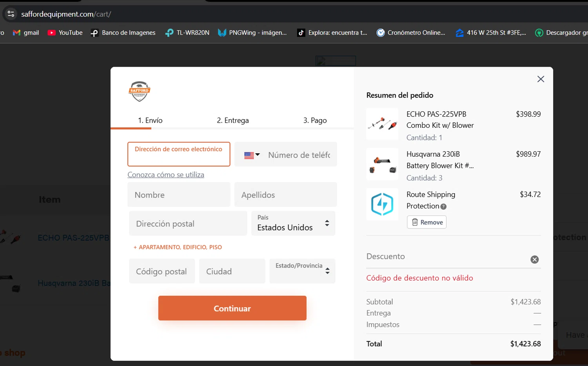Add Apartamento, Edificio, Piso line
Image resolution: width=588 pixels, height=366 pixels.
(178, 247)
